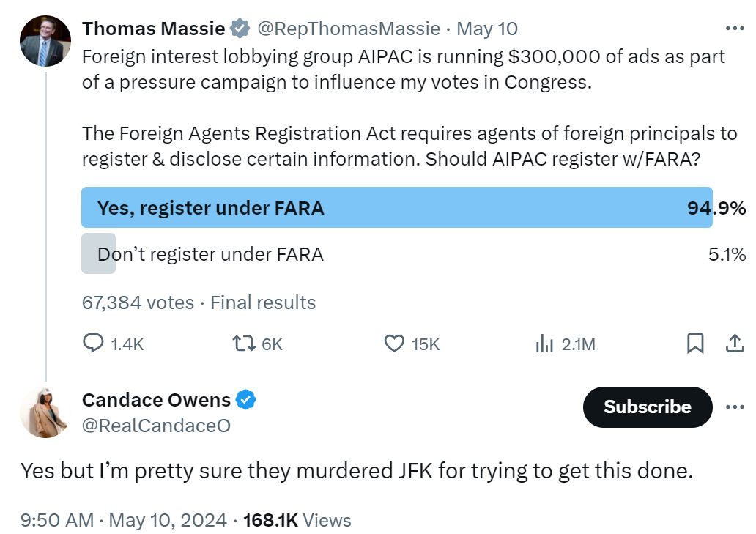This screenshot has height=534, width=756.
Task: Repost the Thomas Massie poll tweet
Action: [x=242, y=344]
